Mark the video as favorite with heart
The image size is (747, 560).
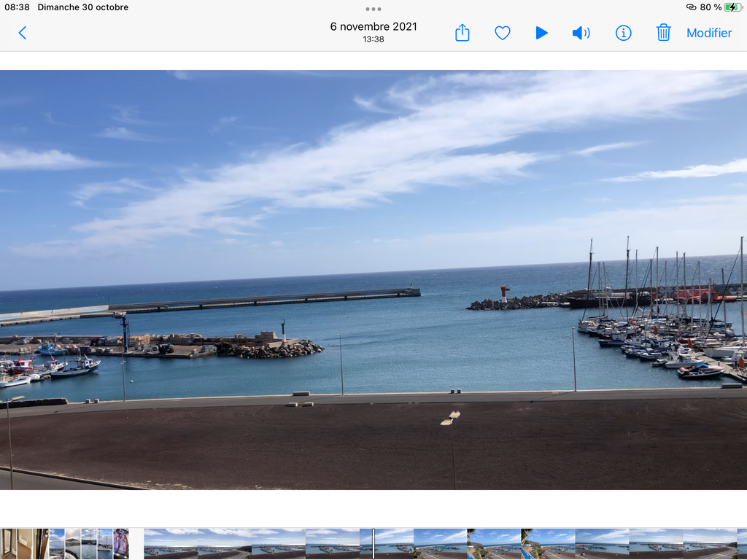point(502,33)
